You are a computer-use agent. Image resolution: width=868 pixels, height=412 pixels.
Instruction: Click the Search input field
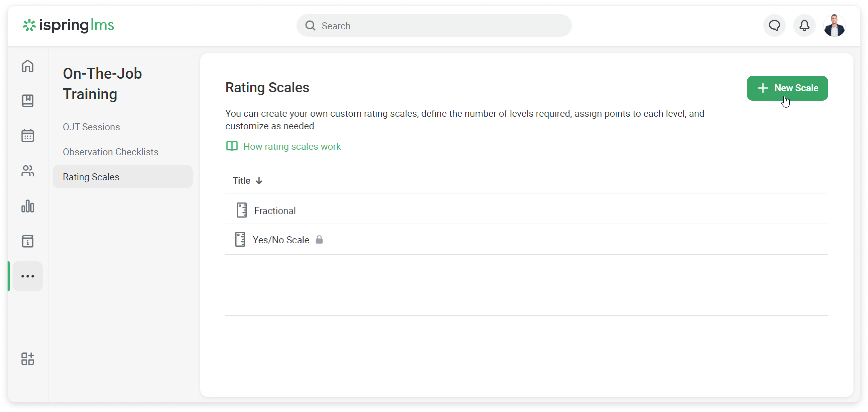coord(438,26)
